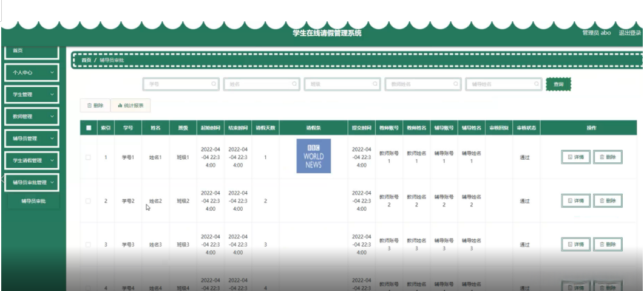Collapse the 辅导员审批管理 sidebar menu chevron
This screenshot has width=644, height=291.
(52, 182)
